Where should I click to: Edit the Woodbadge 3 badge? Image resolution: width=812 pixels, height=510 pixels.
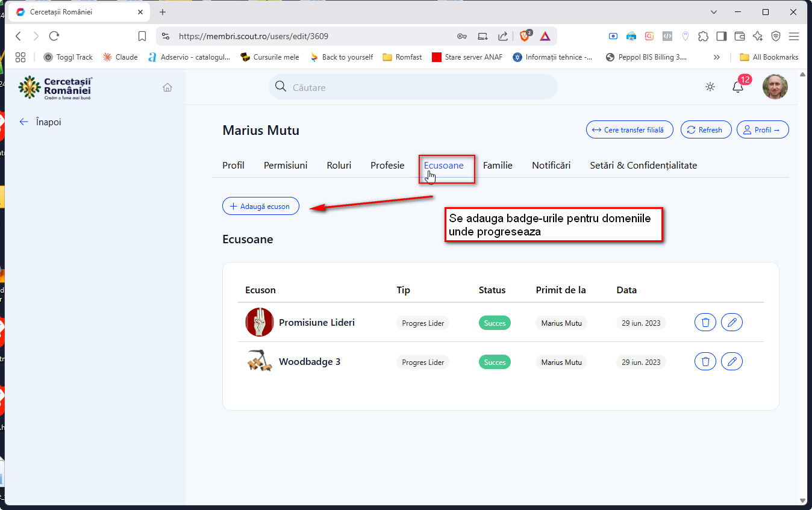coord(732,362)
